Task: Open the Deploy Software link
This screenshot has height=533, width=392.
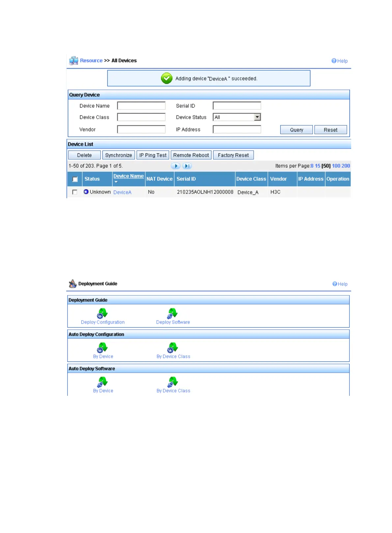Action: 173,322
